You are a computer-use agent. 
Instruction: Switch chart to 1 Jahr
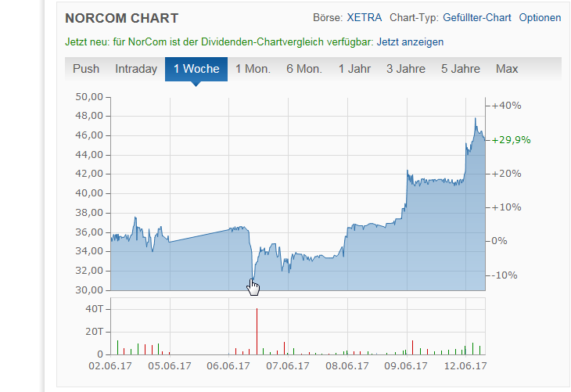(x=354, y=69)
